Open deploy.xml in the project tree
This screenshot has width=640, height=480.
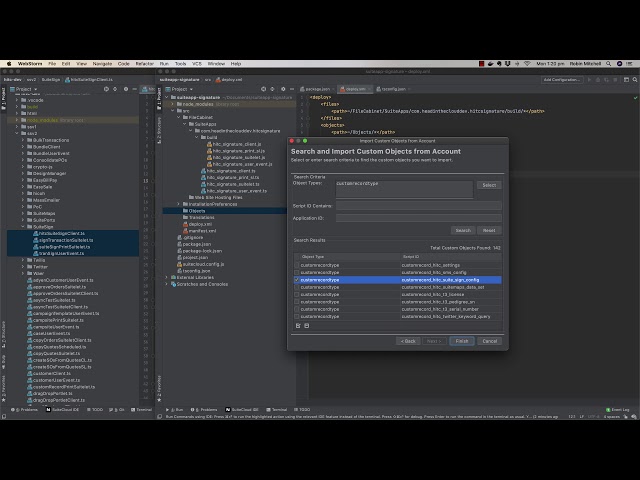(x=198, y=224)
